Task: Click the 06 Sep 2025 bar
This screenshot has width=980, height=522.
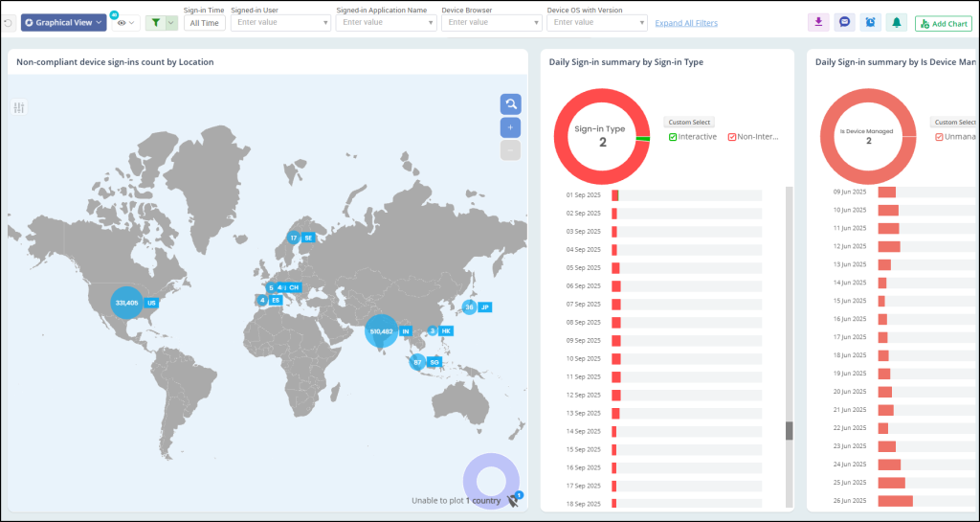Action: (x=616, y=285)
